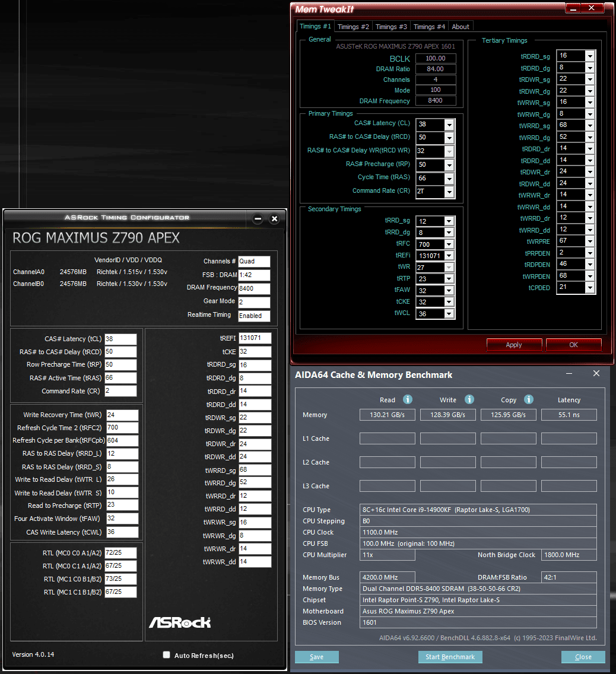Screen dimensions: 616x674
Task: Click the CAS# Latency (tCL) field in ASRock
Action: click(x=121, y=339)
